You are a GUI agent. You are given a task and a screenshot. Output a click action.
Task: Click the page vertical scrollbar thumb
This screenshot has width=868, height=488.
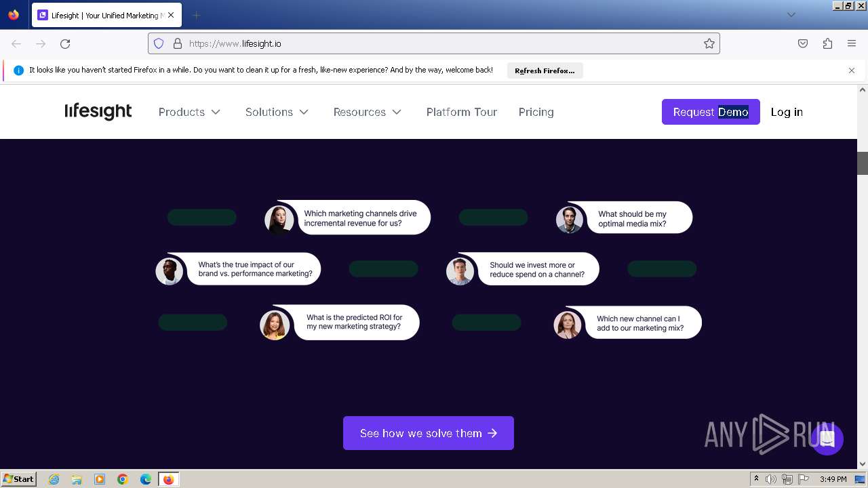(x=863, y=163)
